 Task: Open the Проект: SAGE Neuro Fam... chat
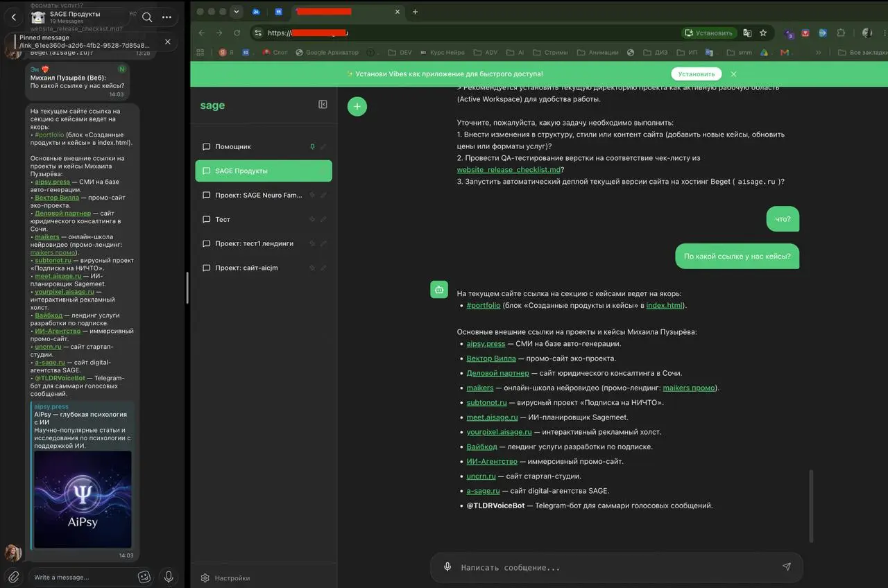point(264,195)
